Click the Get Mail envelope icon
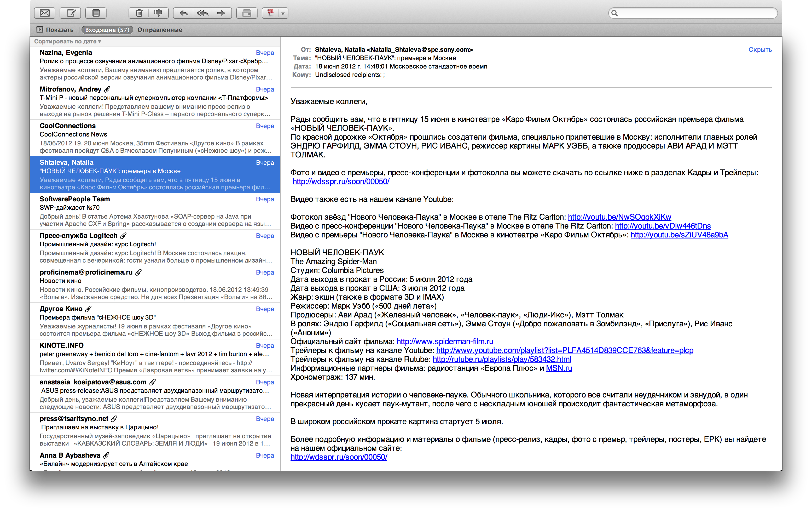This screenshot has height=512, width=812. tap(44, 13)
